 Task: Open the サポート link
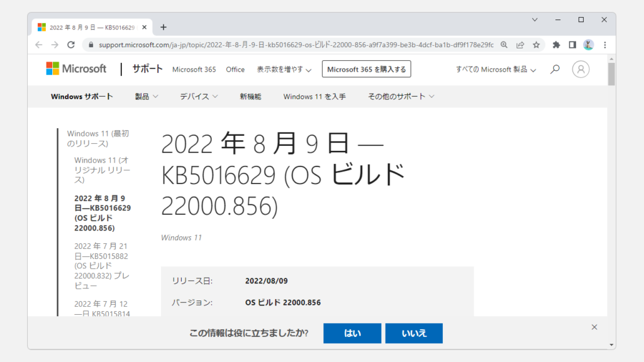pos(147,69)
